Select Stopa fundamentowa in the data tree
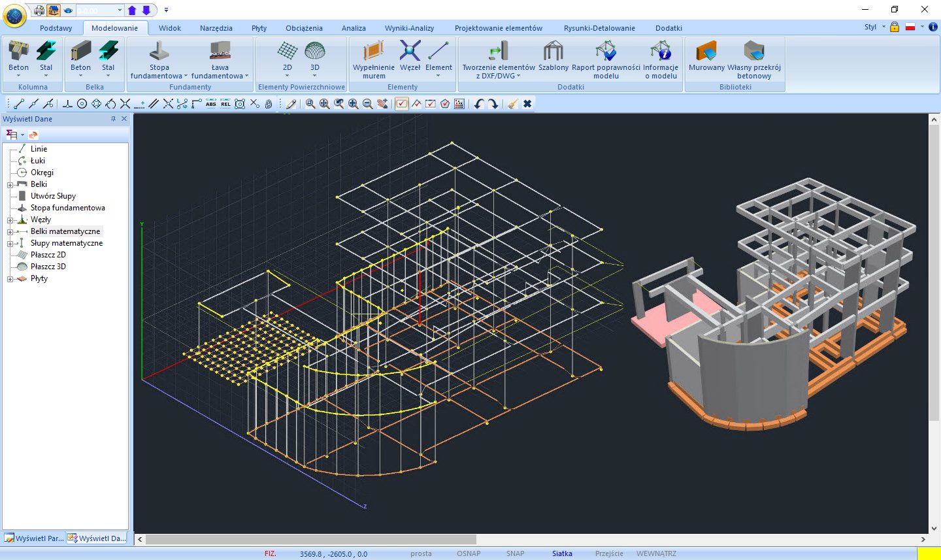The width and height of the screenshot is (941, 560). click(x=67, y=208)
